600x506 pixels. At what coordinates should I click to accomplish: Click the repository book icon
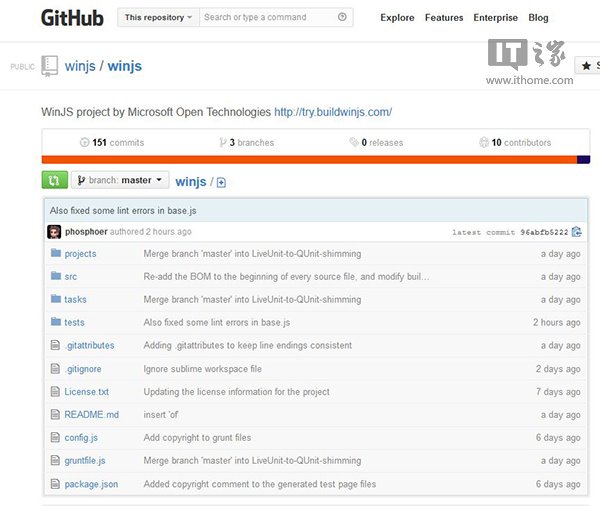pos(49,66)
